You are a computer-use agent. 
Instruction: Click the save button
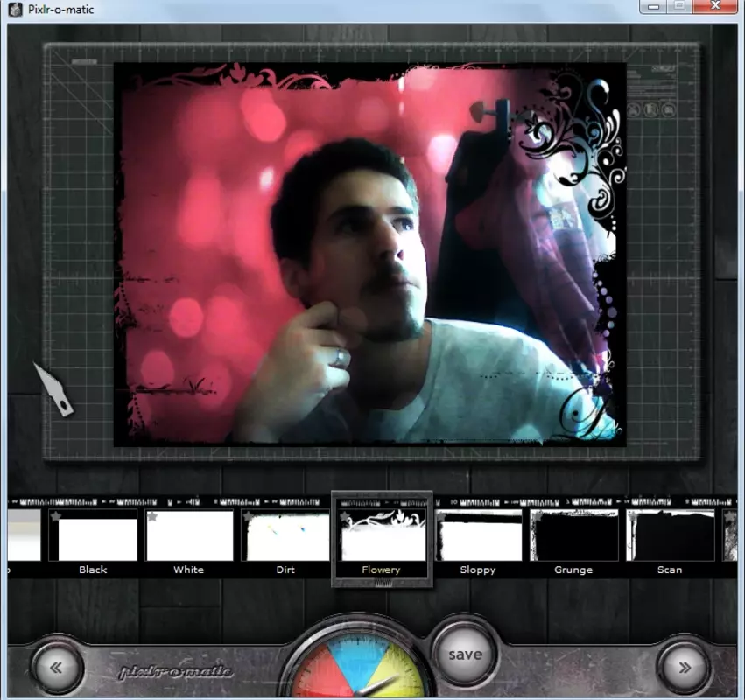coord(465,654)
